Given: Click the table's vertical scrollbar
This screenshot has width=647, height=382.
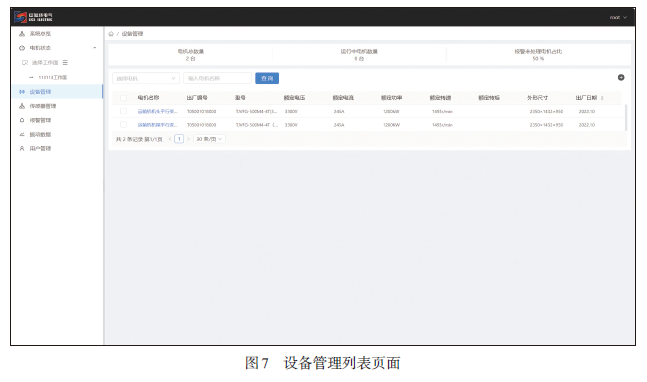Looking at the screenshot, I should (626, 118).
